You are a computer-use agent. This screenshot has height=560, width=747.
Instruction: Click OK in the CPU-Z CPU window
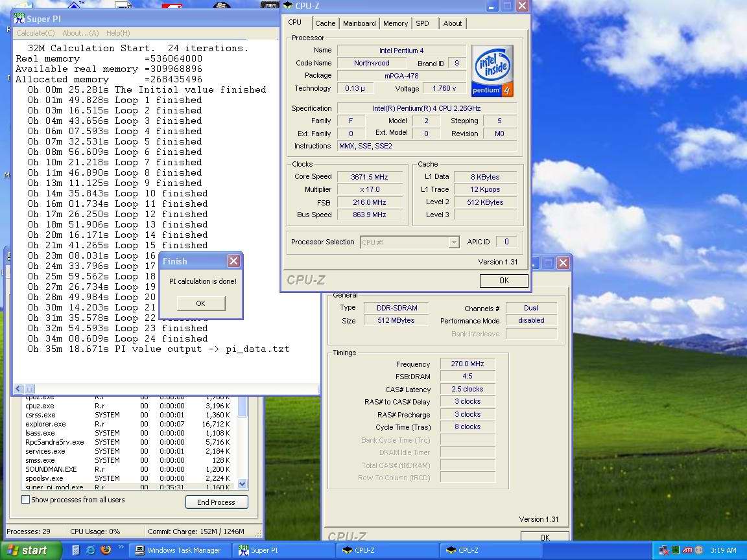coord(504,281)
